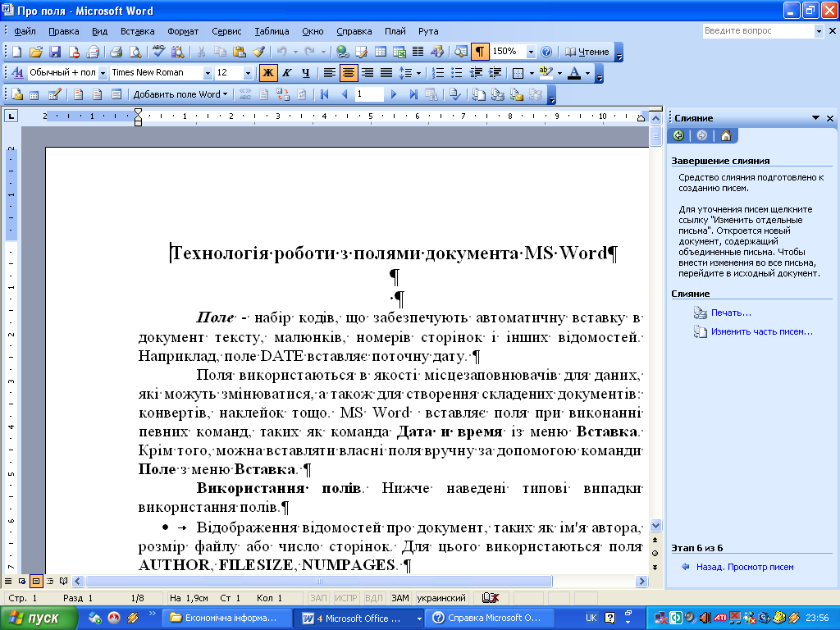
Task: Open the Слияние task pane menu arrow
Action: coord(816,118)
